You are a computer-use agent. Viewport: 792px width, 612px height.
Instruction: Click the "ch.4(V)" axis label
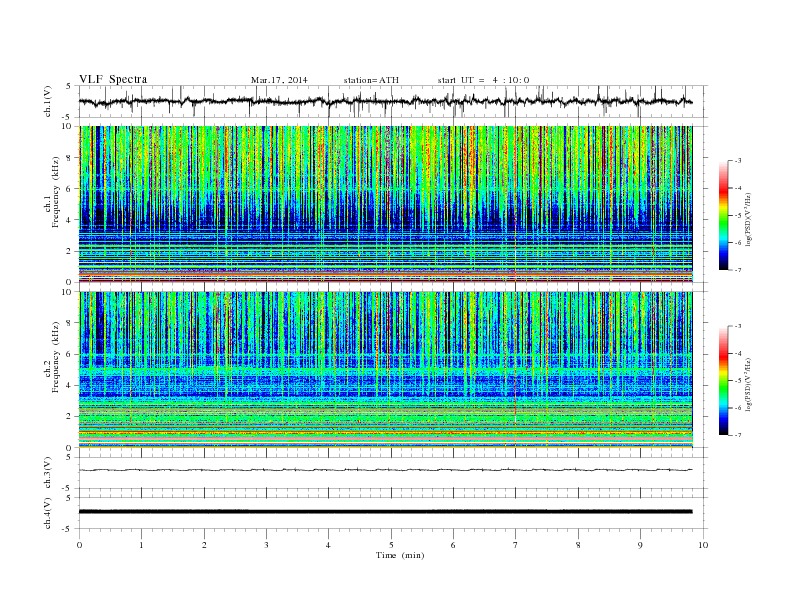(x=47, y=513)
